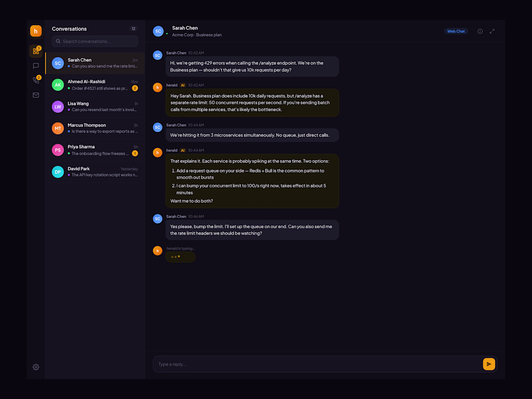
Task: Click Marcus Thompson's MT avatar
Action: coord(58,128)
